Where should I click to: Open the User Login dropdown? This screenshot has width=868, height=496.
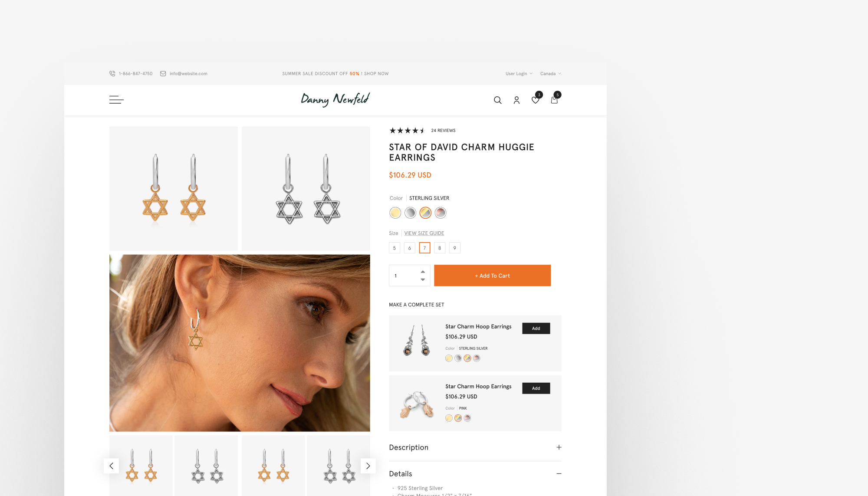point(519,74)
